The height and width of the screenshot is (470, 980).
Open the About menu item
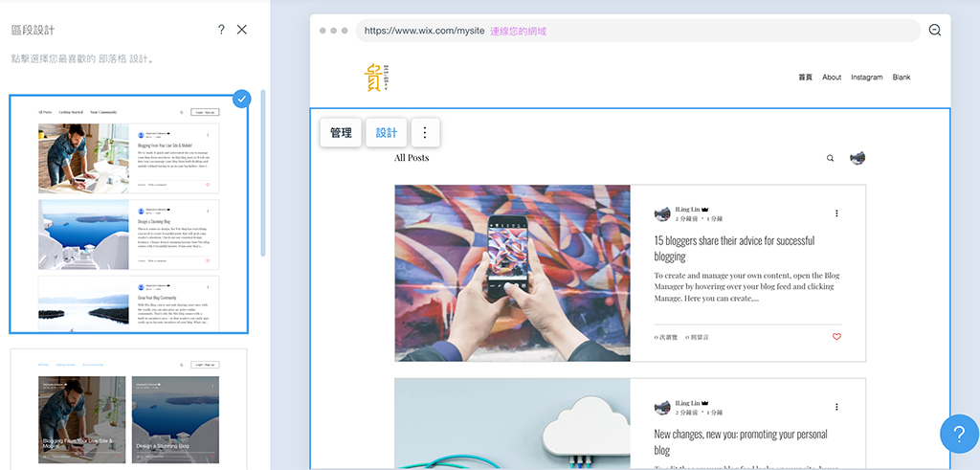[832, 78]
